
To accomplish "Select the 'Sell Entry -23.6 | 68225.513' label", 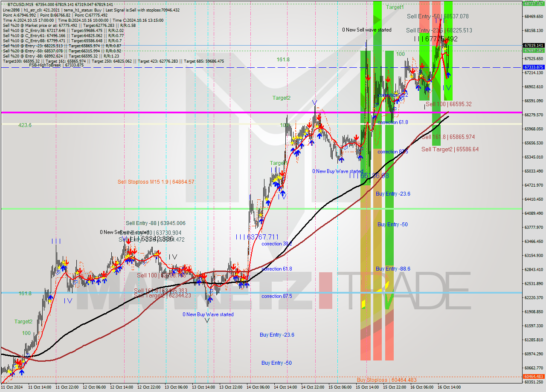I will (439, 30).
